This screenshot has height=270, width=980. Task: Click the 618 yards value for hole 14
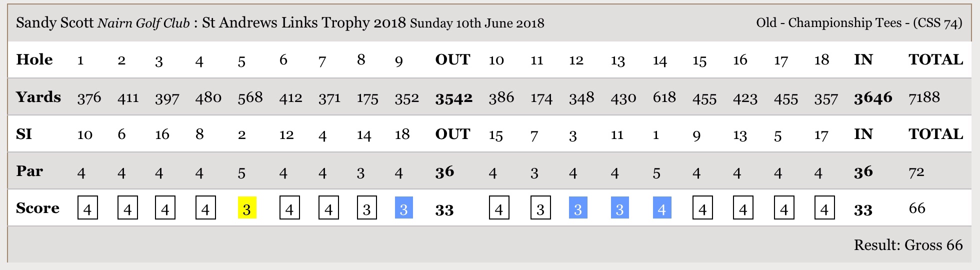pos(664,97)
